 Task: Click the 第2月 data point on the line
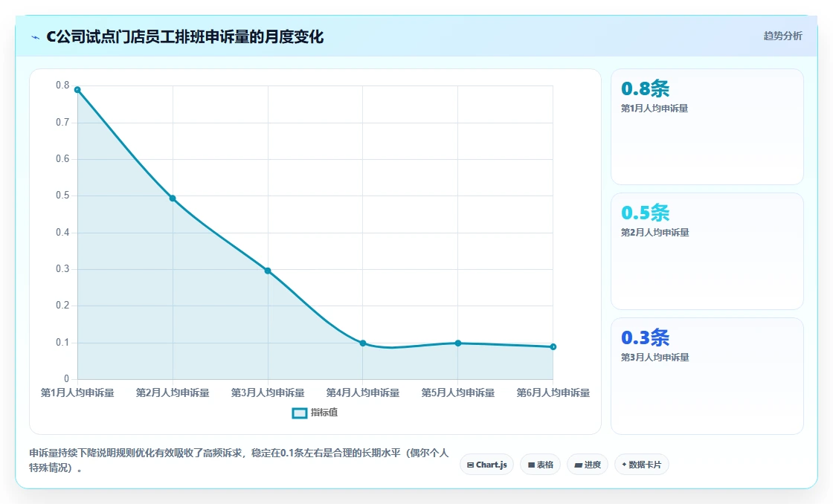(x=173, y=198)
